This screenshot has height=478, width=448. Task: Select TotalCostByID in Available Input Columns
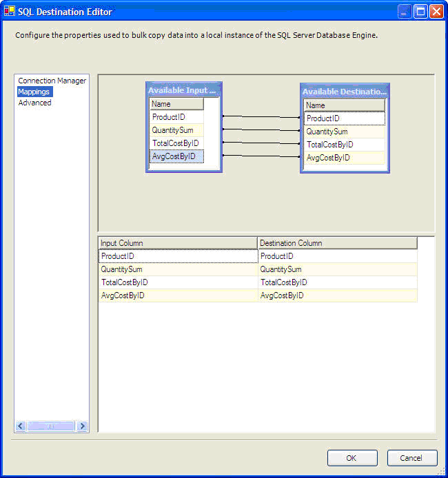click(x=176, y=143)
